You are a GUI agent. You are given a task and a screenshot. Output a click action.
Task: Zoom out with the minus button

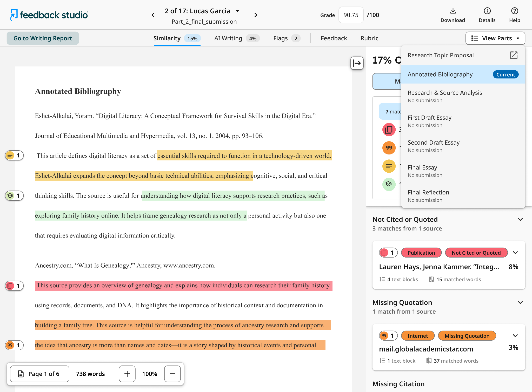tap(172, 374)
